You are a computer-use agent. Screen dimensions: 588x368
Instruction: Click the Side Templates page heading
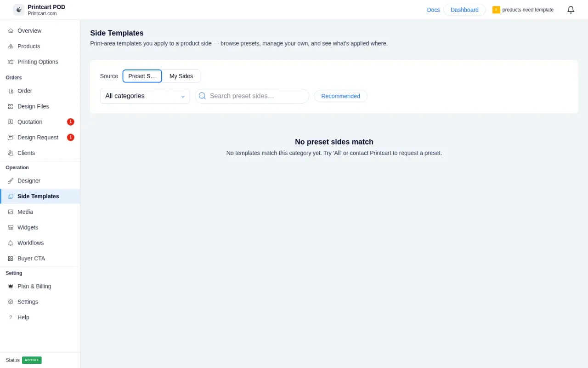click(x=117, y=33)
